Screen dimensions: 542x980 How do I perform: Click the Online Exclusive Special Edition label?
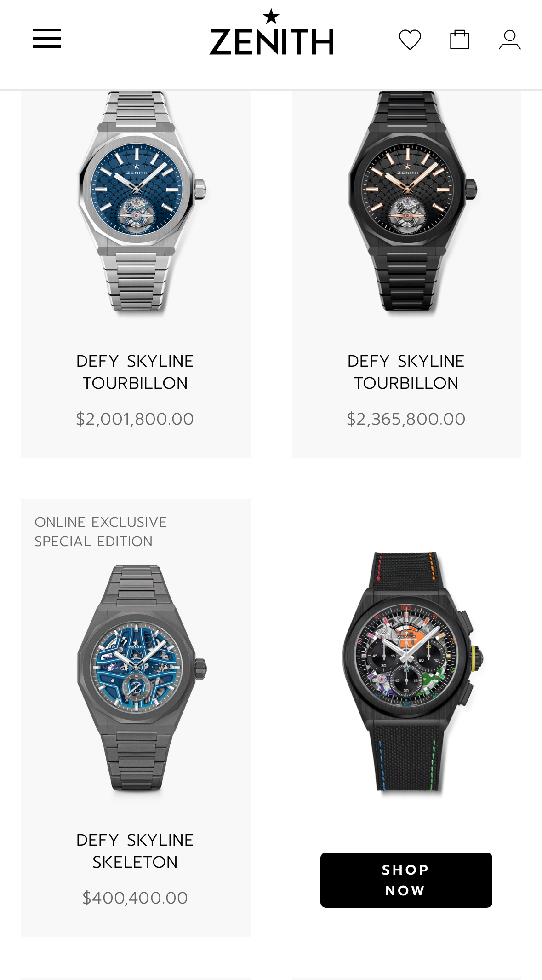point(101,531)
